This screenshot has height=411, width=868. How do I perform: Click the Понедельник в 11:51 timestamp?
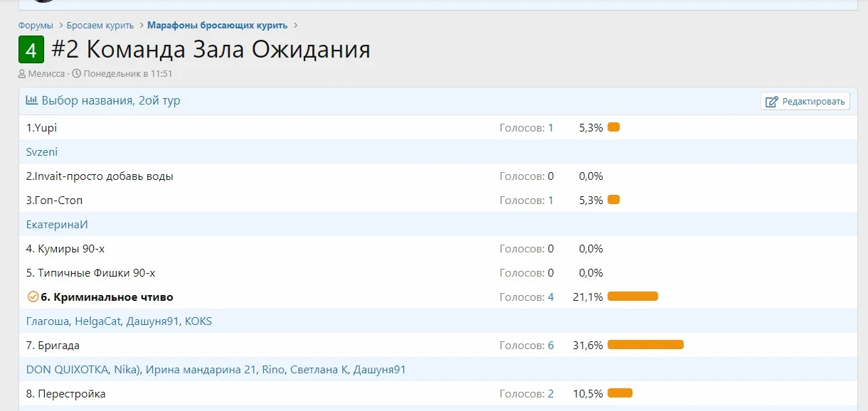pos(128,74)
